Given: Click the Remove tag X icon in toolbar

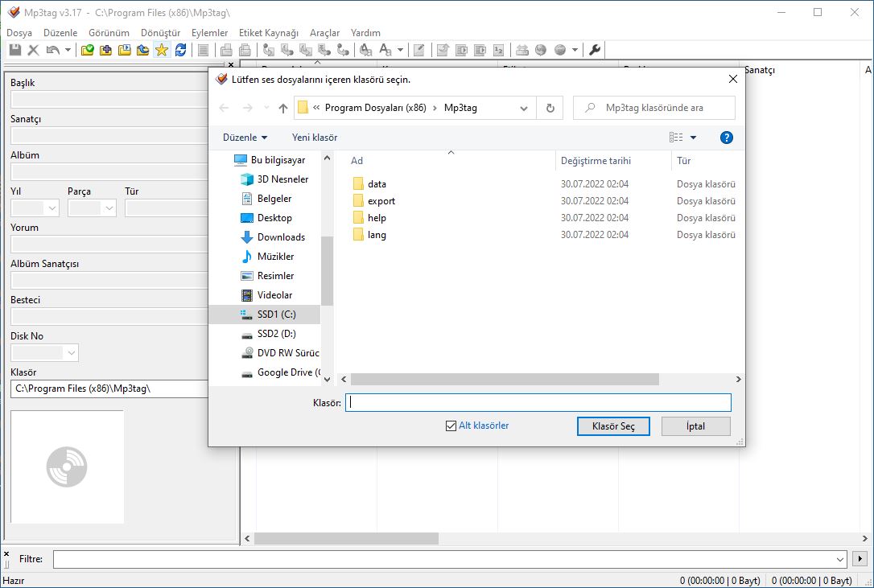Looking at the screenshot, I should pyautogui.click(x=34, y=50).
